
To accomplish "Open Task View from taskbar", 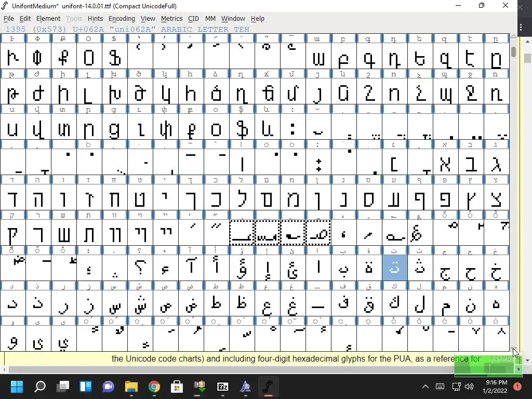I will [63, 387].
